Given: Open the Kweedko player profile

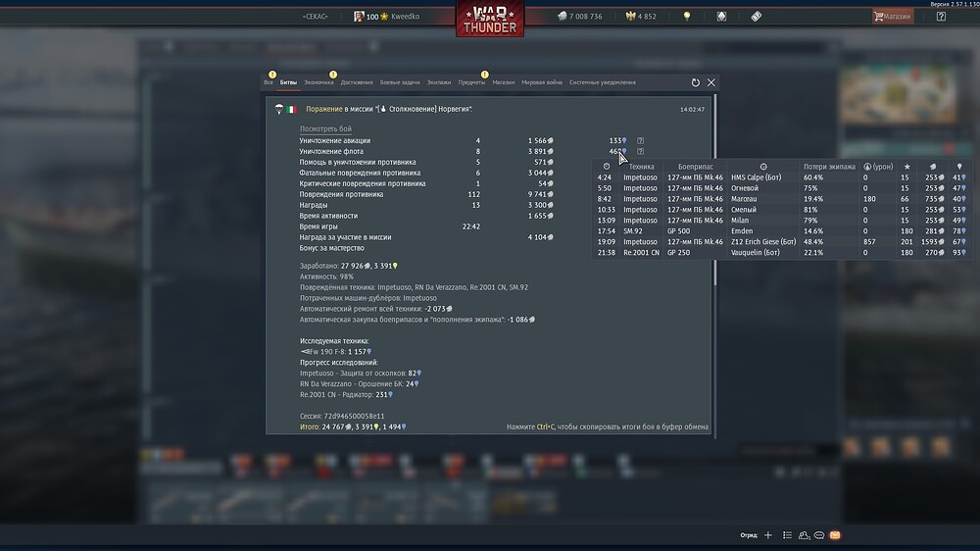Looking at the screenshot, I should click(387, 17).
